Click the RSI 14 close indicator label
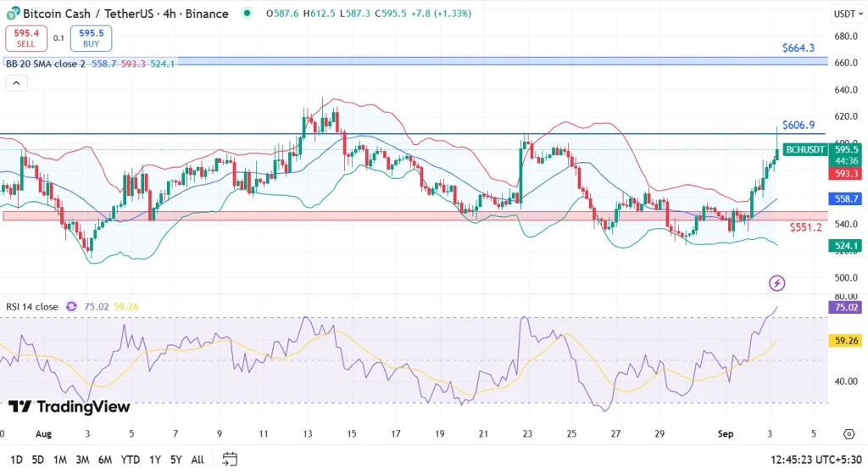Image resolution: width=868 pixels, height=474 pixels. (x=32, y=307)
